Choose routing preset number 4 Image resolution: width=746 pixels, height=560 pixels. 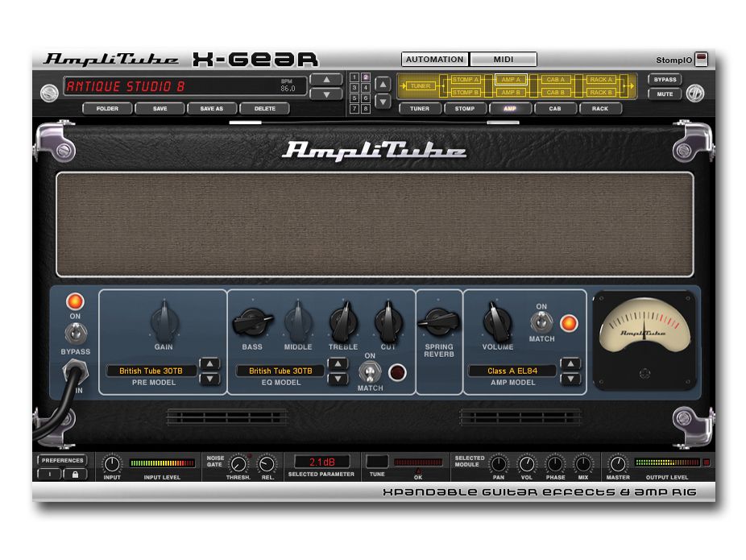click(366, 88)
